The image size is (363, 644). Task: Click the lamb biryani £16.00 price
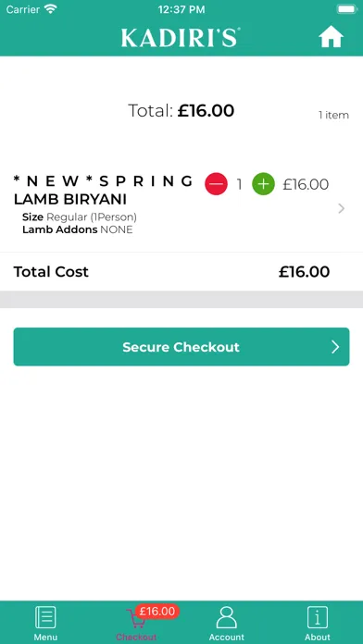tap(306, 184)
